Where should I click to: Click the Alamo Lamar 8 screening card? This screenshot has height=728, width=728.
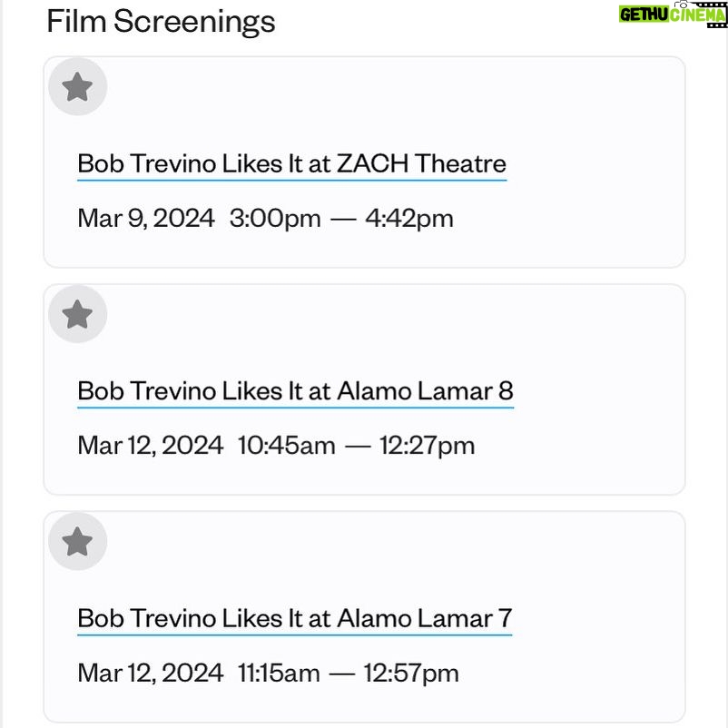coord(364,389)
